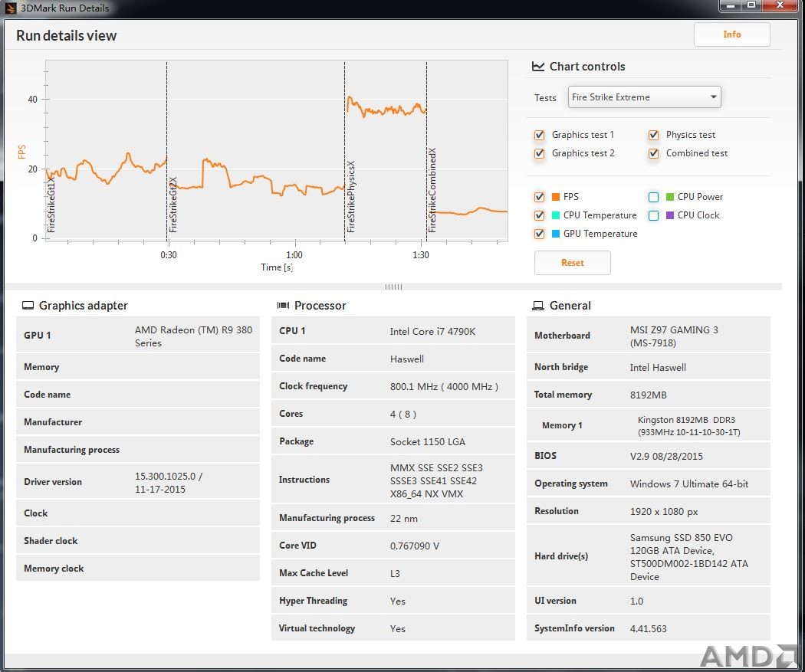
Task: Click the Virtual technology value Yes
Action: click(397, 629)
